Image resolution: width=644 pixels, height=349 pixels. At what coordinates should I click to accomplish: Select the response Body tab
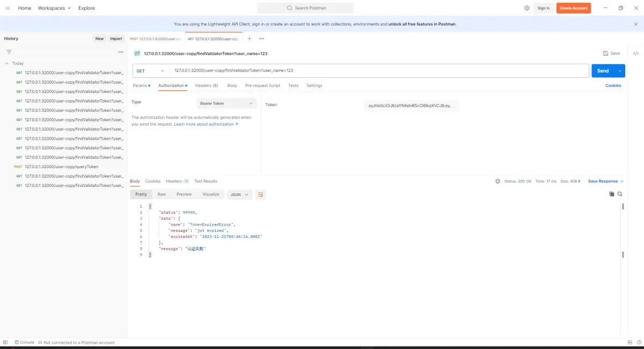tap(135, 181)
